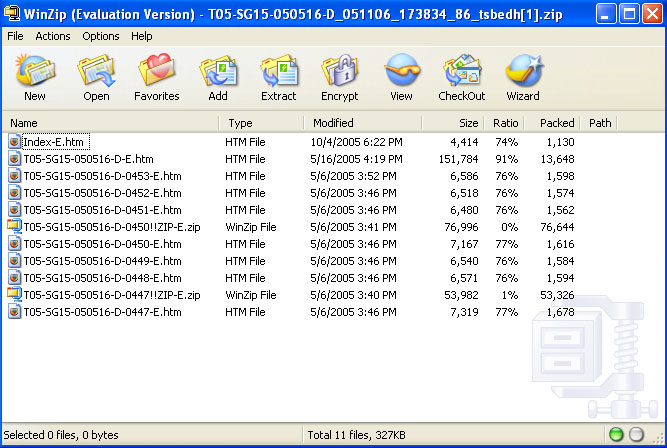Sort by the Ratio column header
The height and width of the screenshot is (448, 667).
505,123
